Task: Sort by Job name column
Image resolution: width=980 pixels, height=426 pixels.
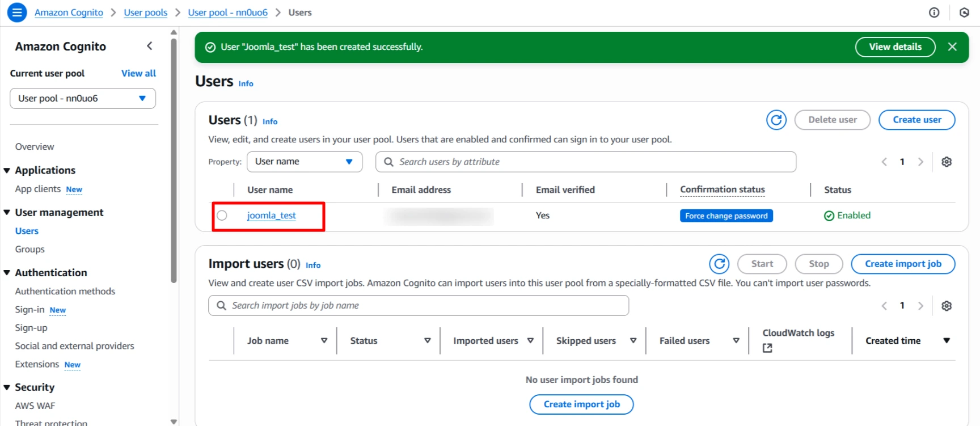Action: point(324,341)
